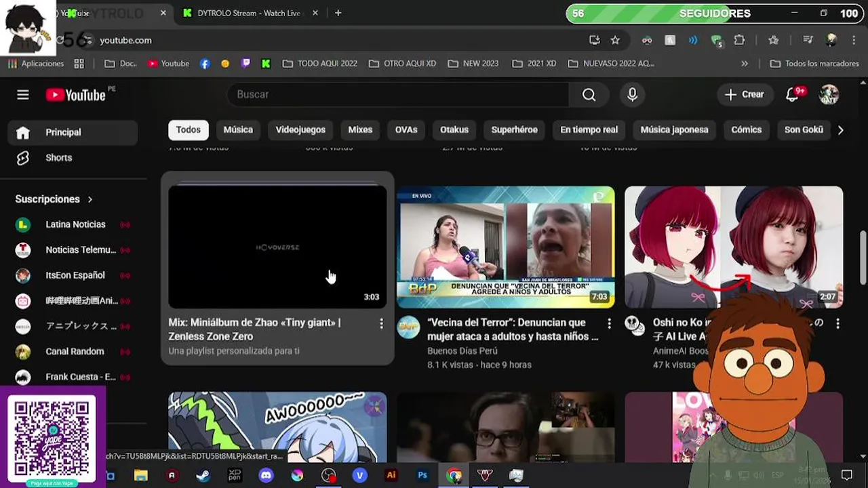This screenshot has height=488, width=868.
Task: Open the Vecina del Terror video thumbnail
Action: pyautogui.click(x=506, y=247)
